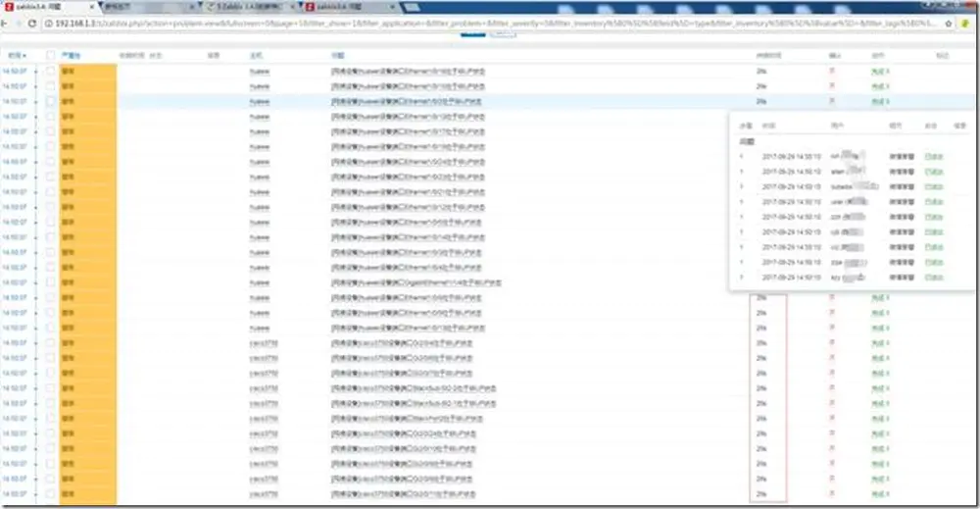Image resolution: width=980 pixels, height=509 pixels.
Task: Bookmark this page with the star icon
Action: coord(948,24)
